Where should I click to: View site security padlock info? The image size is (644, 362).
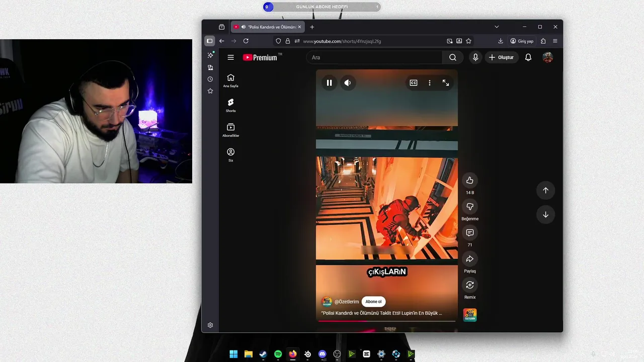coord(288,41)
